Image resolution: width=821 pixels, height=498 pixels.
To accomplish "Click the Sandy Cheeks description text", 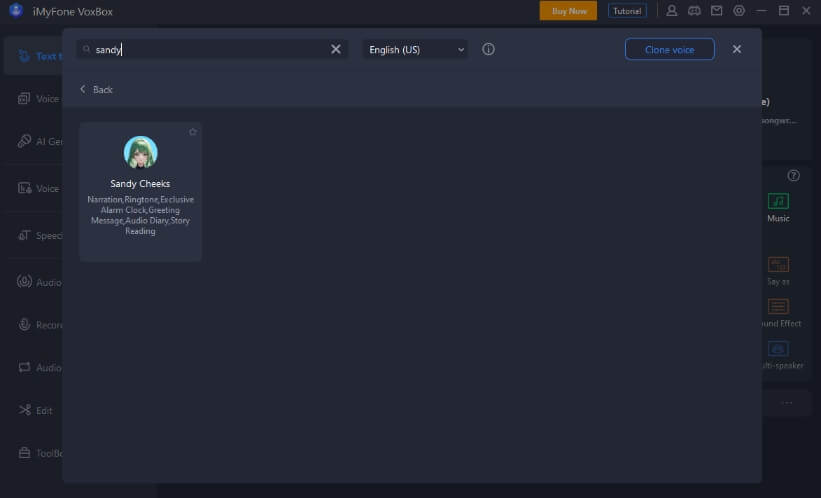I will (140, 215).
